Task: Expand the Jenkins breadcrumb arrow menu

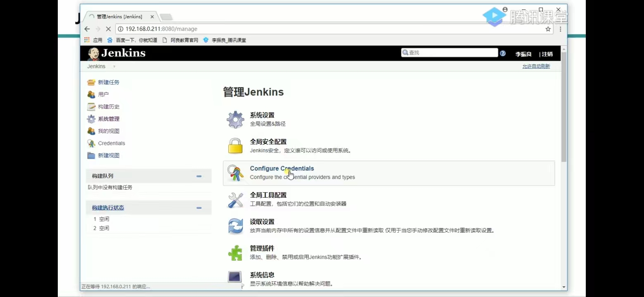Action: pos(114,66)
